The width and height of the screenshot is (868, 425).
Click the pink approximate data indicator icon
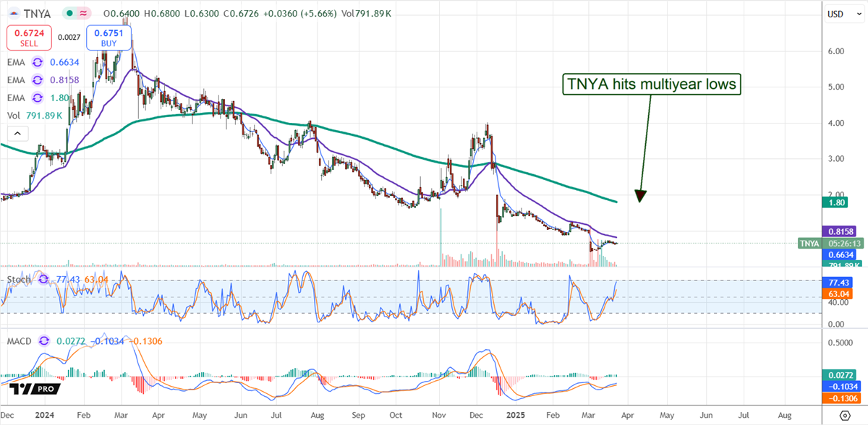click(84, 14)
